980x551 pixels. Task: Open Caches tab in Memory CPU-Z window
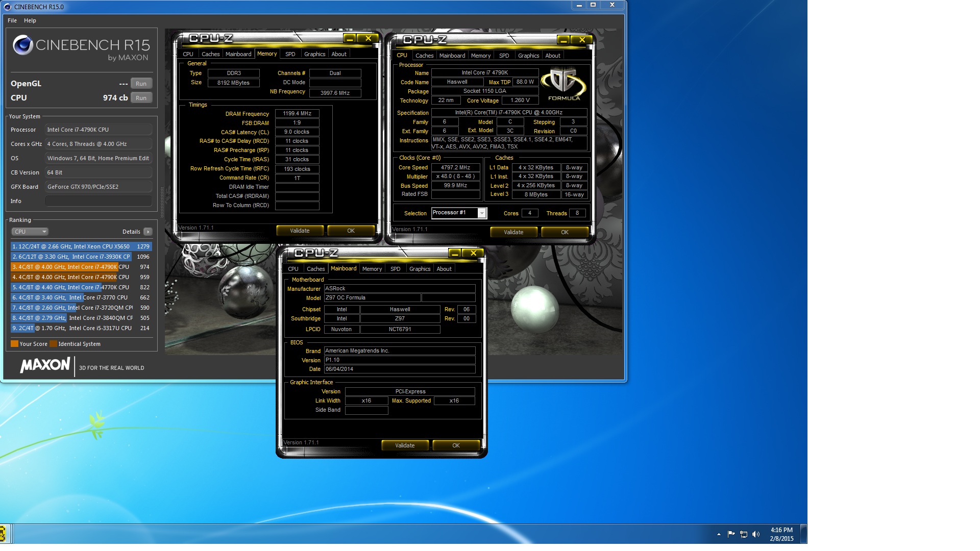[x=211, y=54]
